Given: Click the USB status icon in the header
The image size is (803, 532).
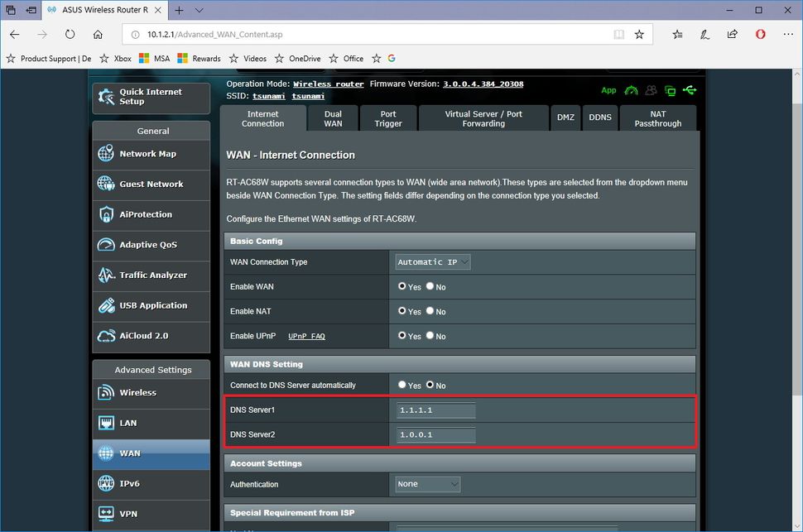Looking at the screenshot, I should (x=690, y=90).
